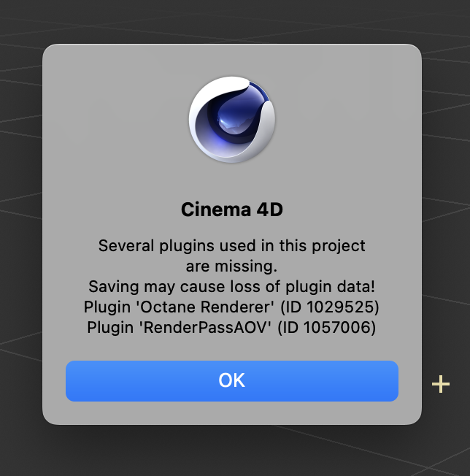
Task: Click empty gray dialog area left of logo
Action: point(115,120)
